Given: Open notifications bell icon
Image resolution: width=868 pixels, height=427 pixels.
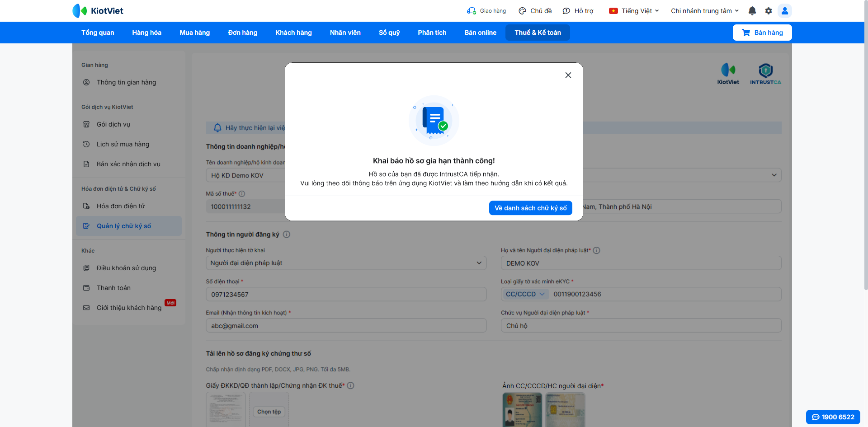Looking at the screenshot, I should click(x=752, y=11).
